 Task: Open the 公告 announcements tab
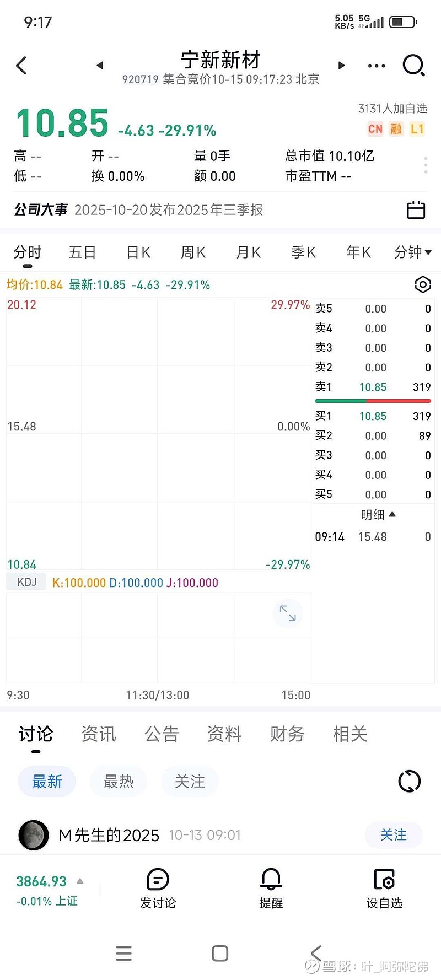(x=162, y=734)
